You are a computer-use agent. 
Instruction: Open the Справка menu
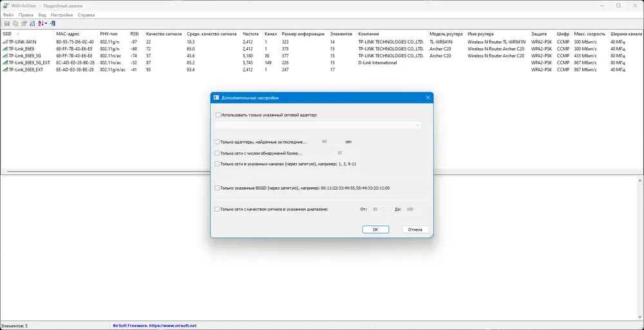click(x=86, y=15)
